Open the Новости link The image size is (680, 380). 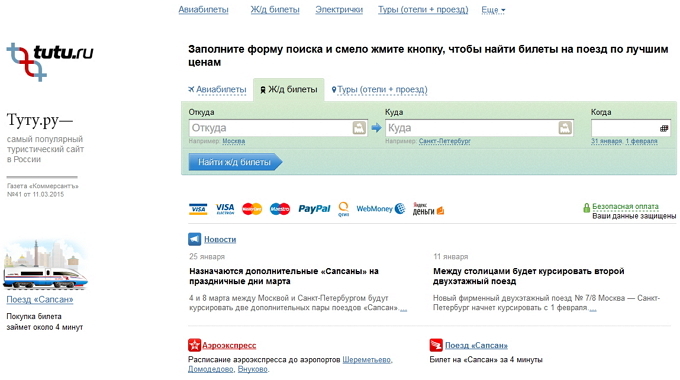coord(220,239)
